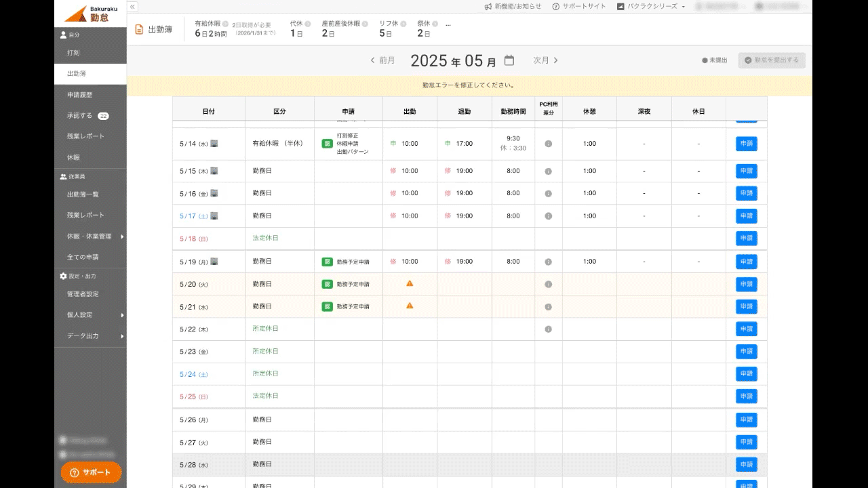Click the warning icon on 5/20 row
This screenshot has height=488, width=868.
pos(410,283)
